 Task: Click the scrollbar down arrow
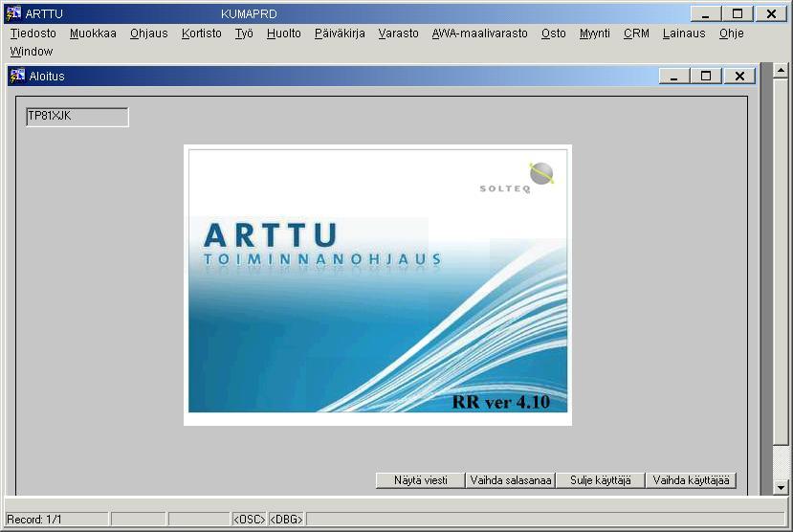click(781, 487)
